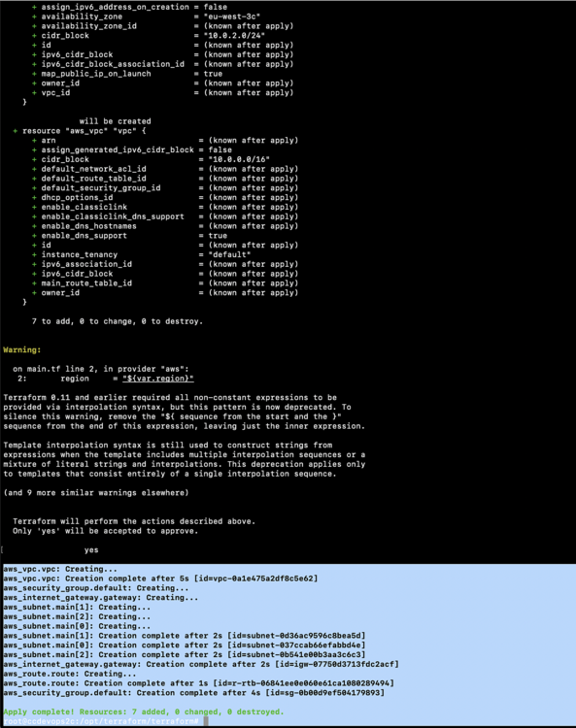Click the default_route_table_id attribute

pos(94,179)
